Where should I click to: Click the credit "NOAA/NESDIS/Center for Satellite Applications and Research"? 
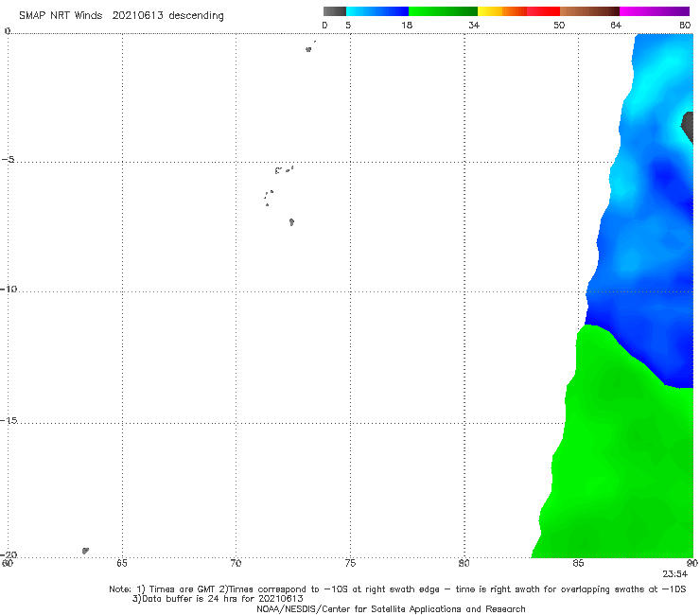click(x=391, y=609)
